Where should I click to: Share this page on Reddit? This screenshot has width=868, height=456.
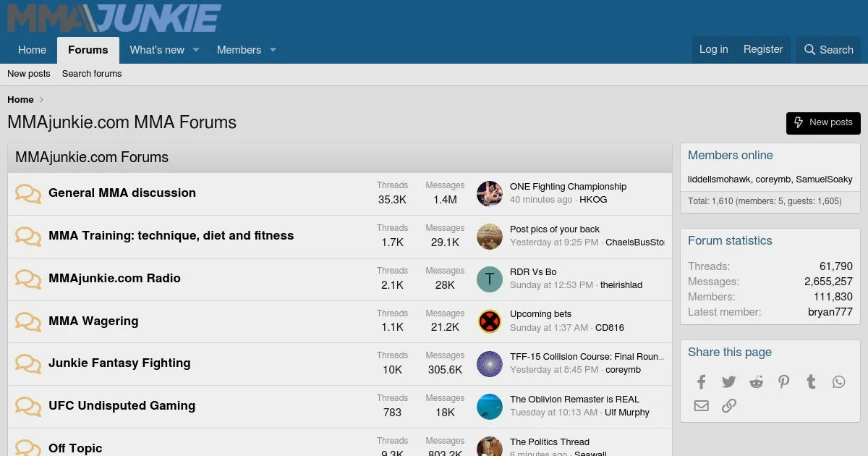(x=756, y=382)
